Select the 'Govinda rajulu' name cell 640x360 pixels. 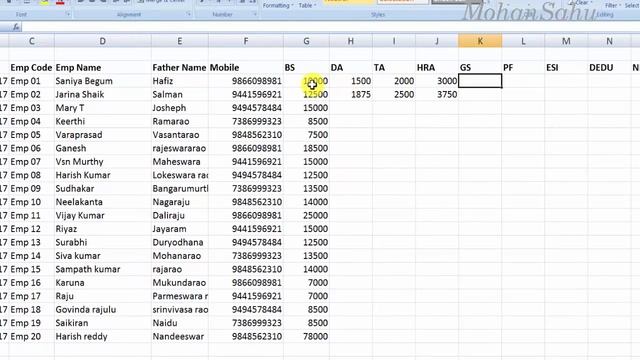click(x=102, y=309)
